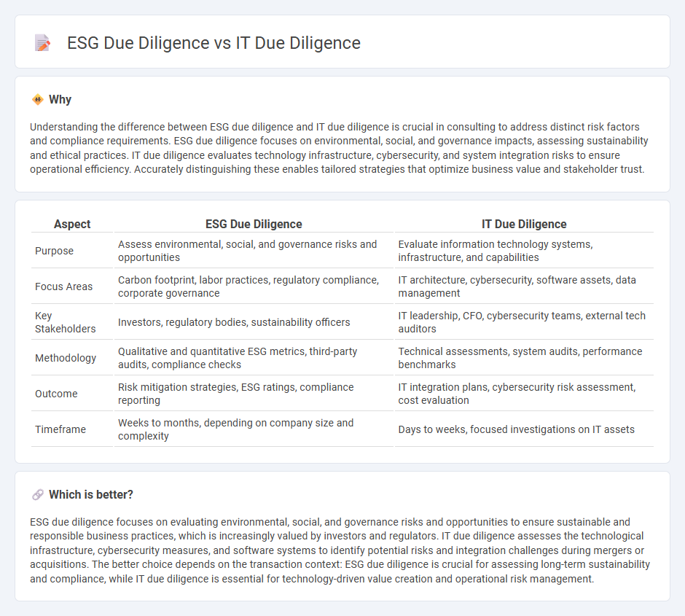Select cell 'Assess environmental, social, and governance risks'
Viewport: 685px width, 616px height.
tap(254, 251)
